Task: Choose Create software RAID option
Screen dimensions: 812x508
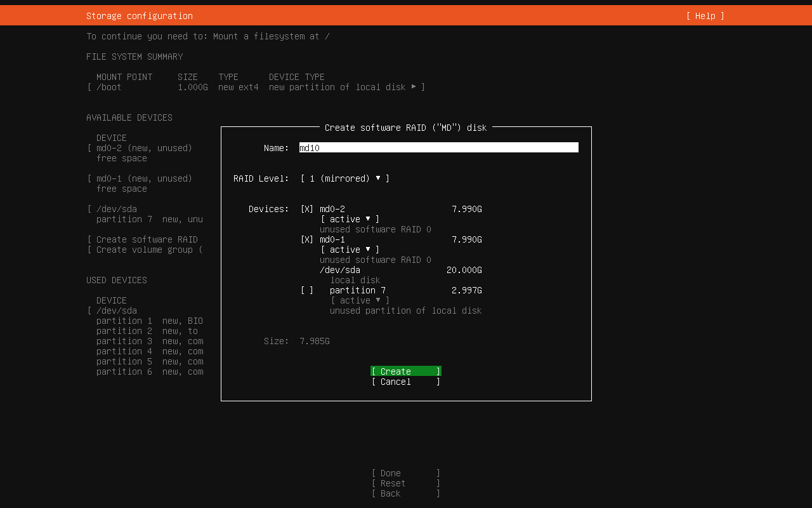Action: [147, 239]
